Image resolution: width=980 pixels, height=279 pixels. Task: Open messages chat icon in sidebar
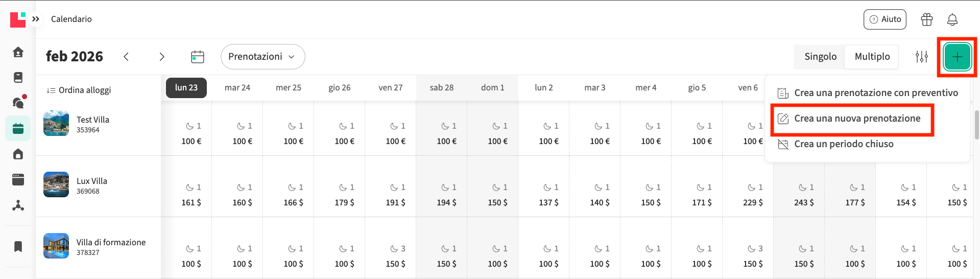coord(18,103)
